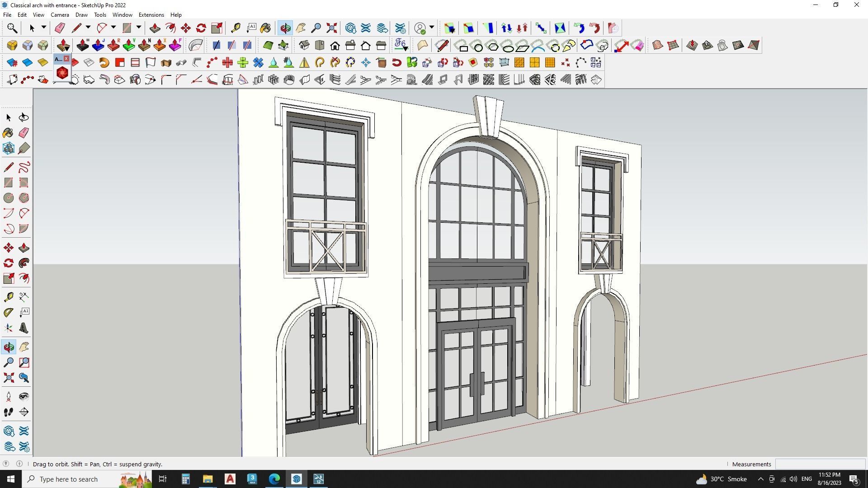
Task: Select the Tag tool in left toolbar
Action: [24, 148]
